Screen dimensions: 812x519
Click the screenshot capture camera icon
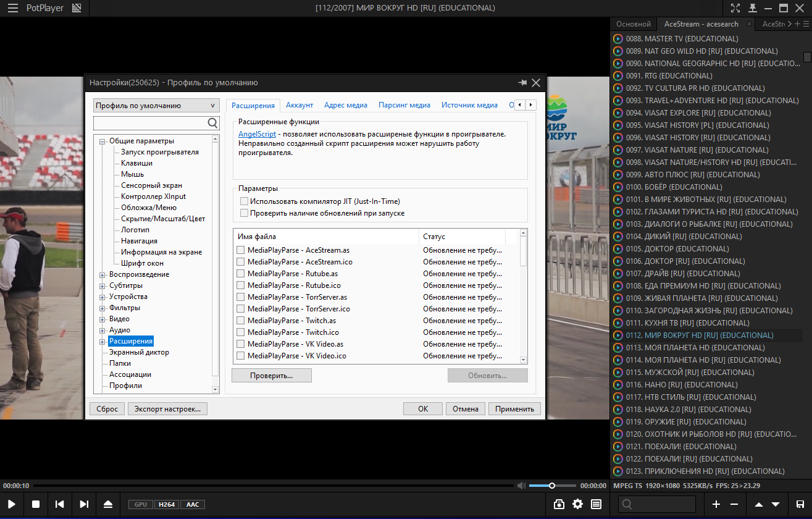pos(559,504)
